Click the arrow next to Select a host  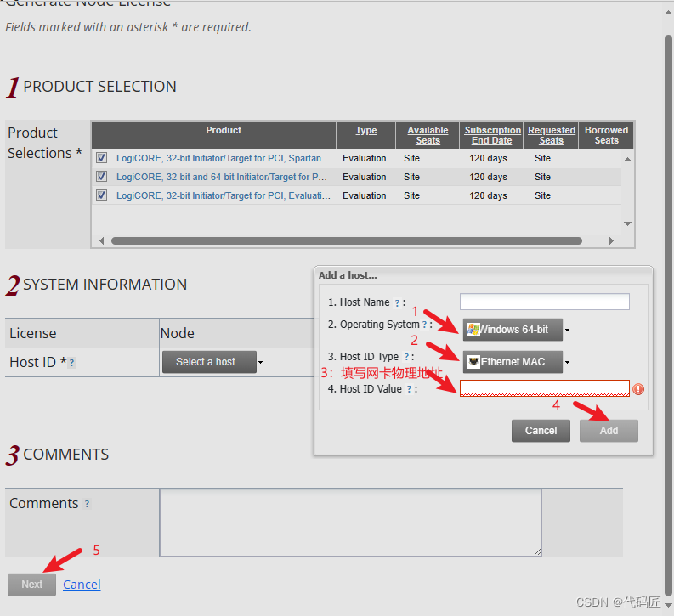[x=260, y=362]
